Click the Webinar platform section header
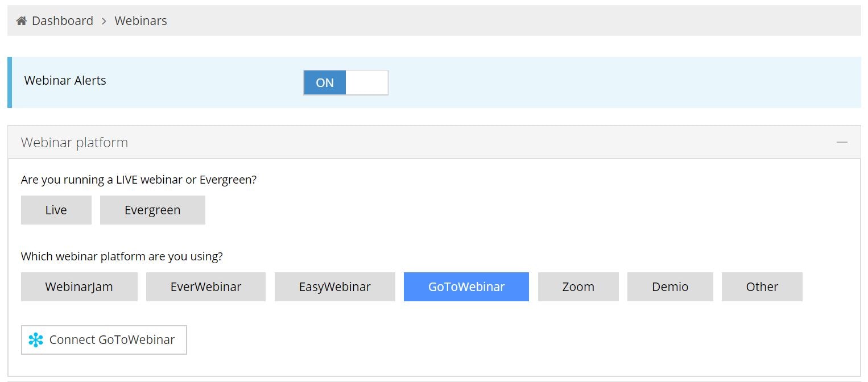The height and width of the screenshot is (382, 868). pos(74,142)
